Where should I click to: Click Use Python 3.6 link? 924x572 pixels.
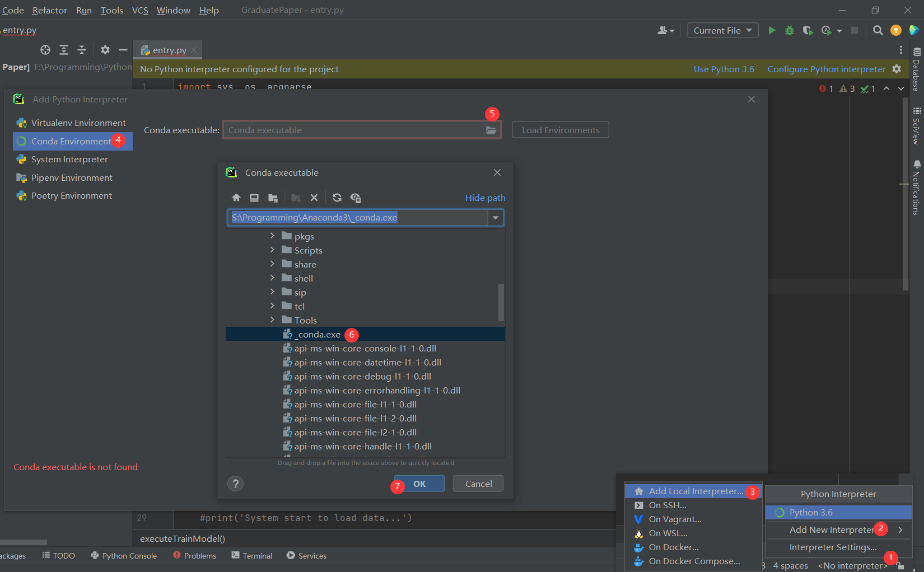pyautogui.click(x=724, y=69)
